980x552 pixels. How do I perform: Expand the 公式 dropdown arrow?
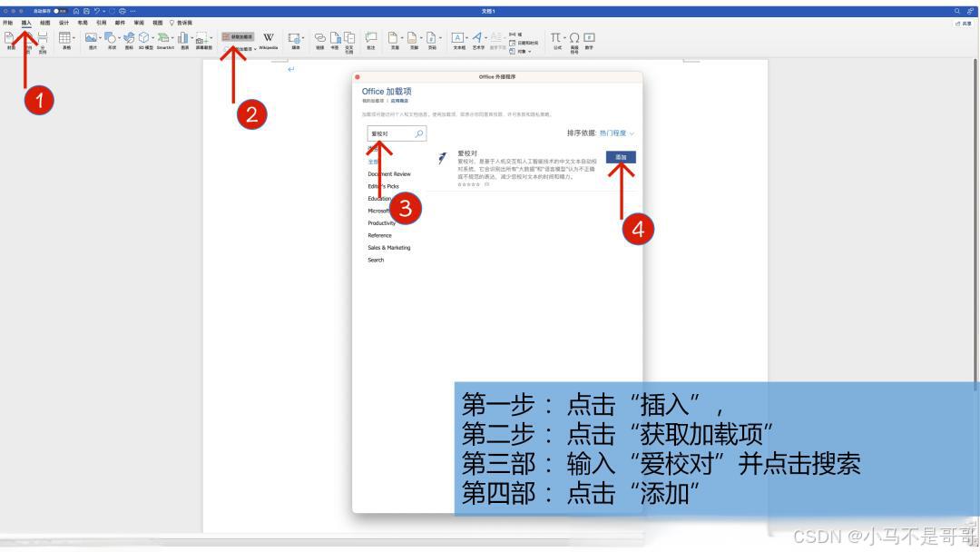point(564,38)
